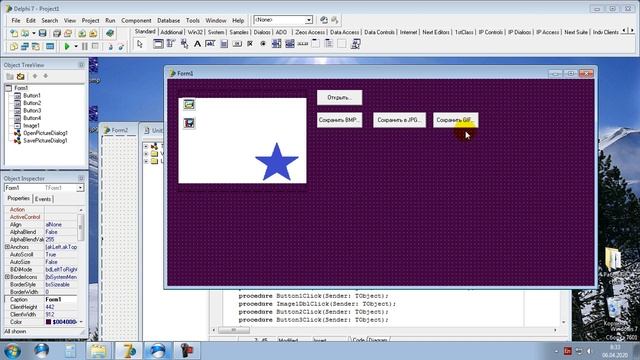Pick the Edit component from palette
The width and height of the screenshot is (640, 360).
click(x=210, y=44)
